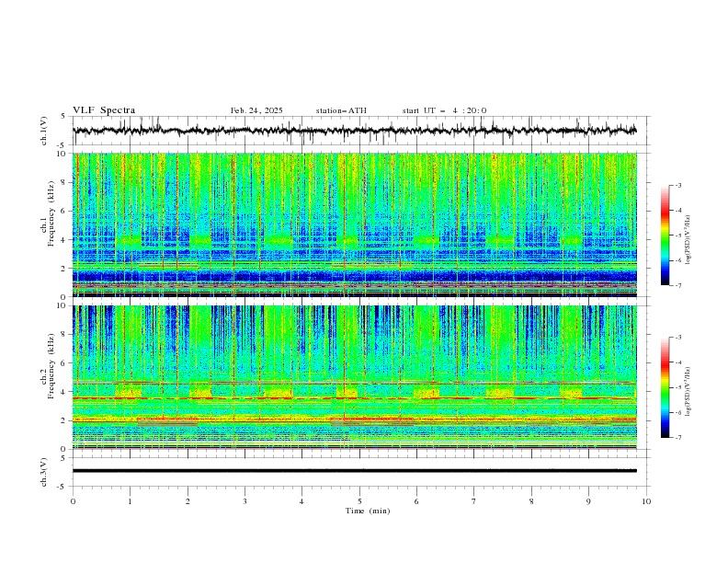This screenshot has width=728, height=563.
Task: Click the ch.1 PSD color scale bar
Action: [665, 235]
